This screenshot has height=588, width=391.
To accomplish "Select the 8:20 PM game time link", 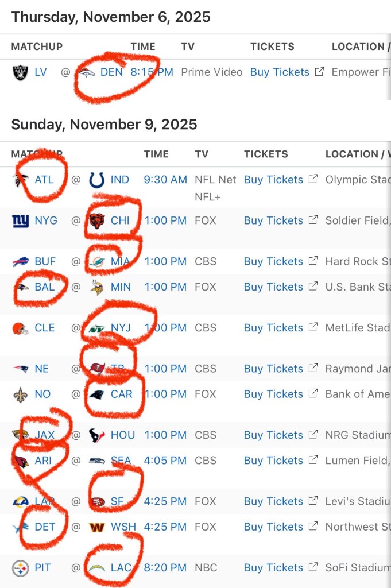I will [165, 568].
